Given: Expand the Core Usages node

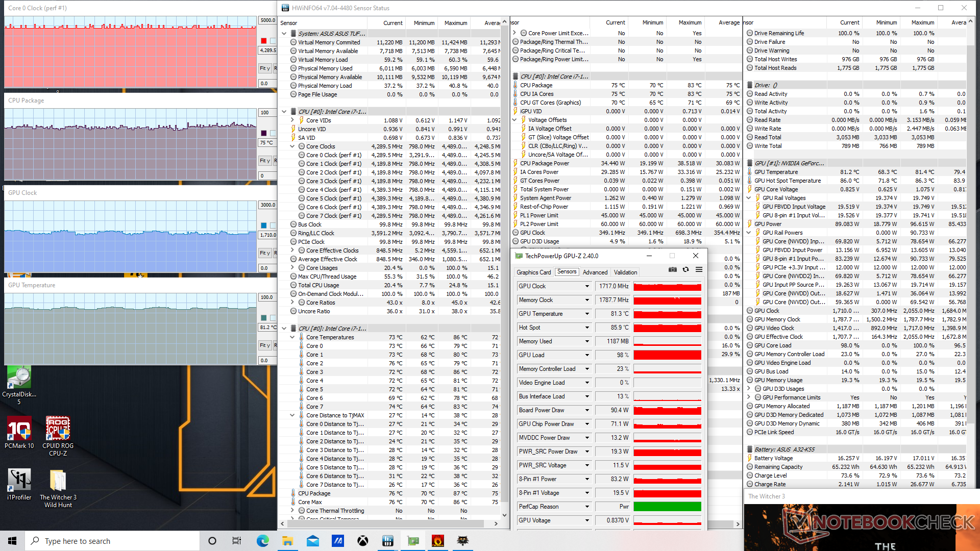Looking at the screenshot, I should pos(292,268).
